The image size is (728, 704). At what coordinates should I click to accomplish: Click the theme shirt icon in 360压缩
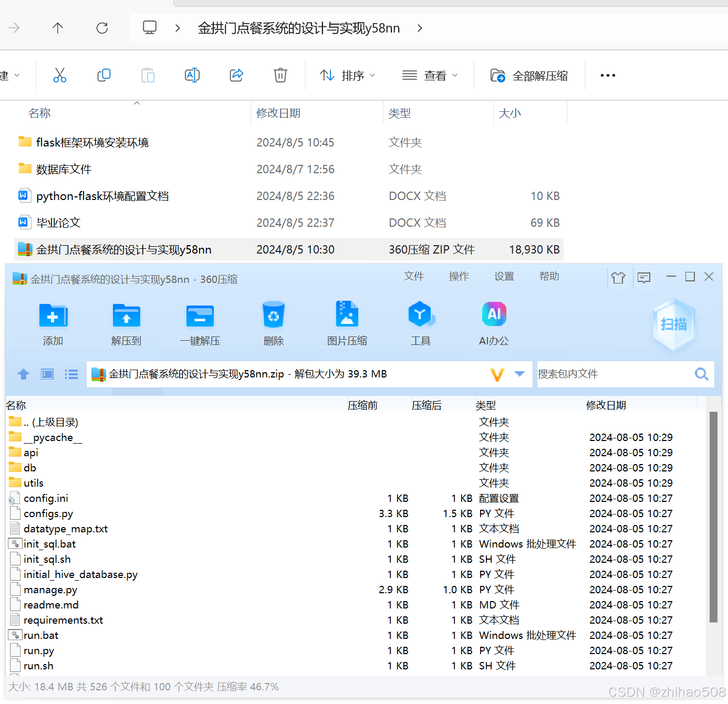coord(618,277)
